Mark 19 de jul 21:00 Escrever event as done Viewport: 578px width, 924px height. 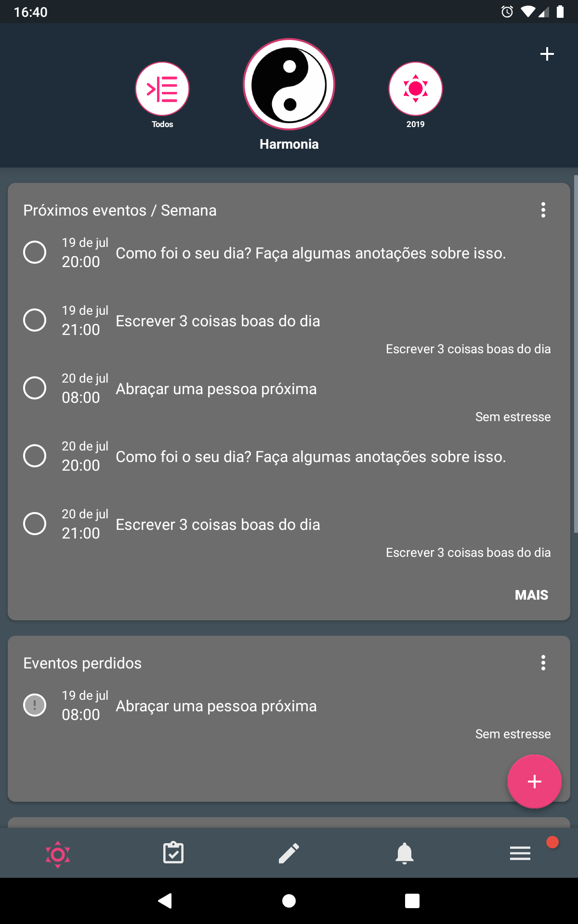[35, 320]
